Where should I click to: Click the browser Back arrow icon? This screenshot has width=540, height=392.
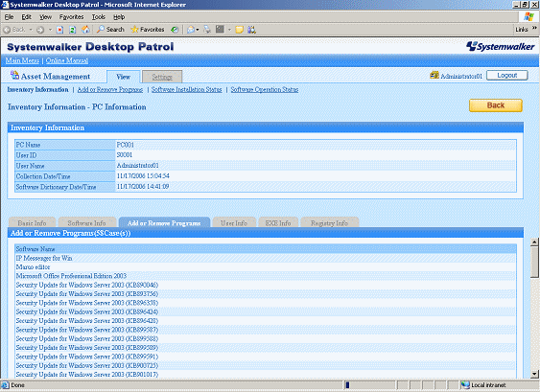[7, 30]
